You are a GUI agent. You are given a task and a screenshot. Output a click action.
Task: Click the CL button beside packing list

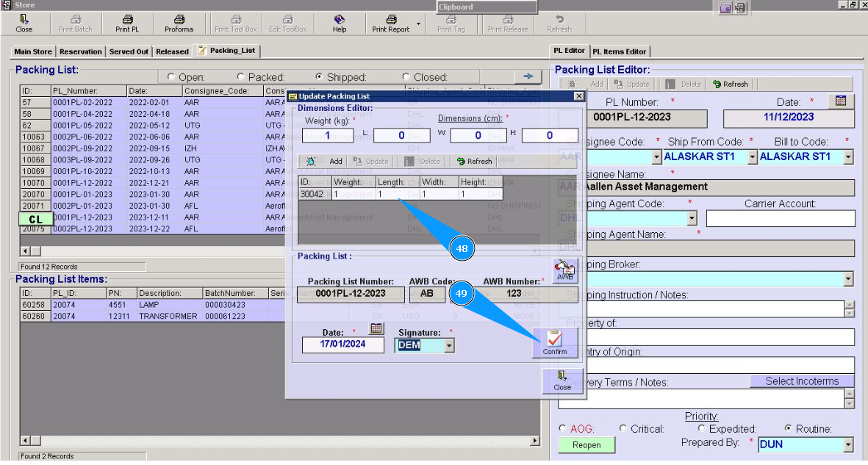(35, 219)
